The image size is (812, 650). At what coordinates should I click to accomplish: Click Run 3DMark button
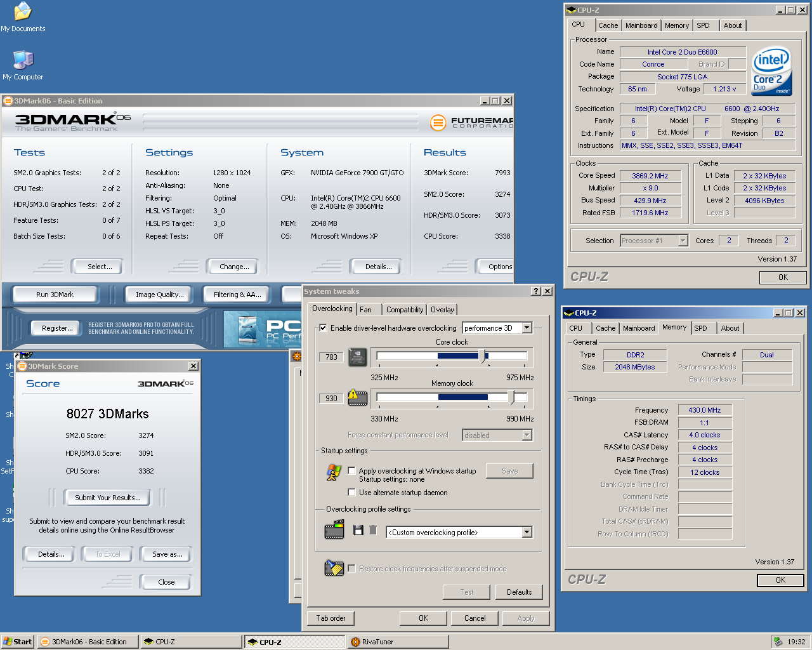click(55, 295)
